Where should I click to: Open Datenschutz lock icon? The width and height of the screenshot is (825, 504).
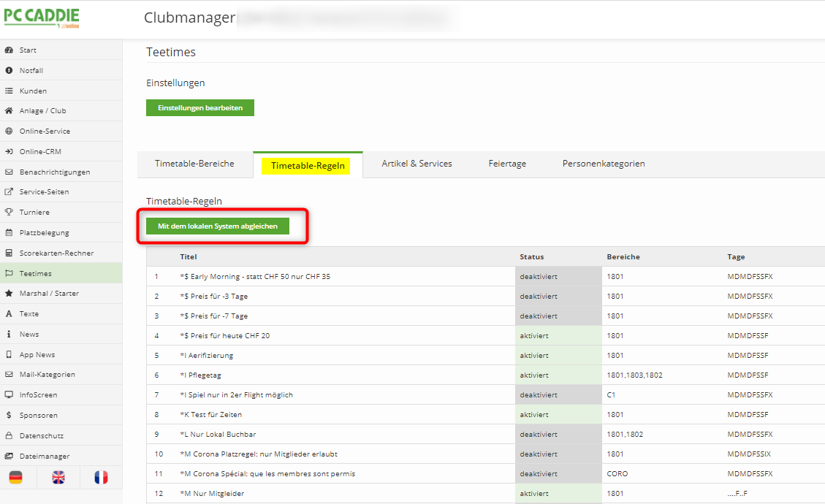tap(9, 435)
